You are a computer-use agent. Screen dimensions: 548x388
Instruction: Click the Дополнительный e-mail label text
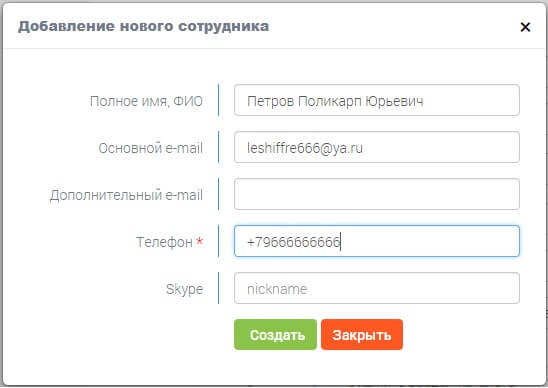[x=126, y=195]
